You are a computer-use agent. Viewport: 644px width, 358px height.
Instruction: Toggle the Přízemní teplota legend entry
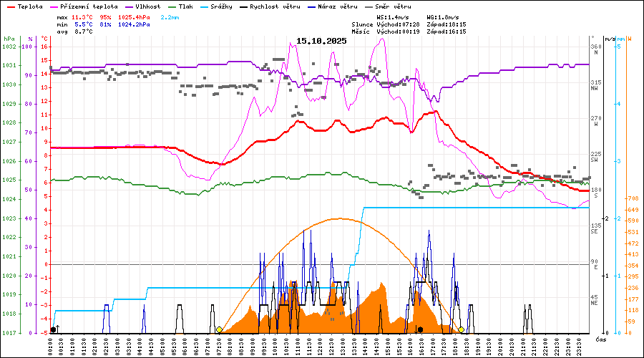point(89,6)
